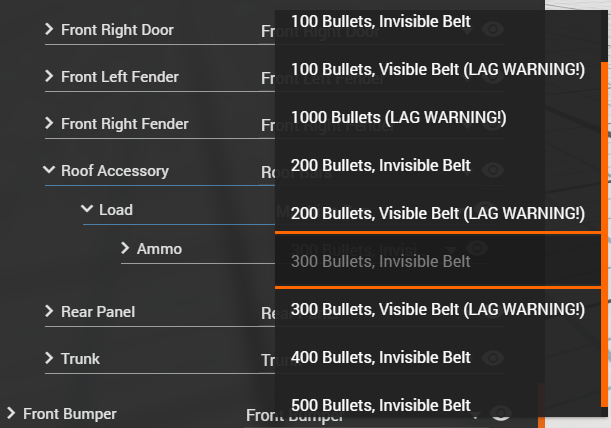This screenshot has height=428, width=611.
Task: Collapse the Roof Accessory section arrow
Action: tap(49, 171)
